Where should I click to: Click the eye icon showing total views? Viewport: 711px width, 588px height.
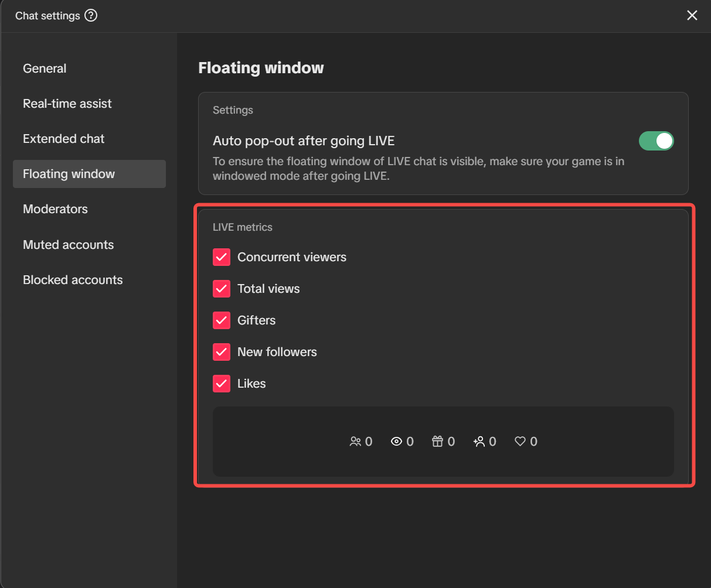point(397,441)
